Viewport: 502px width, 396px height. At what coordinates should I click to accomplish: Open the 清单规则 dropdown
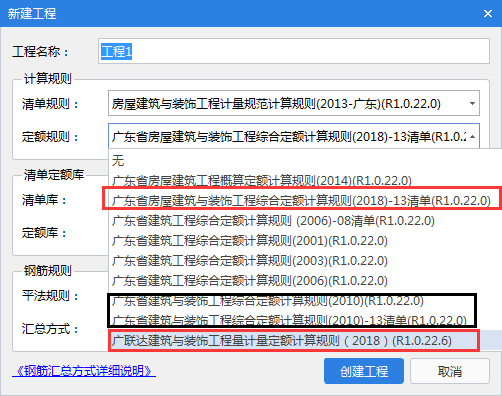(x=472, y=103)
